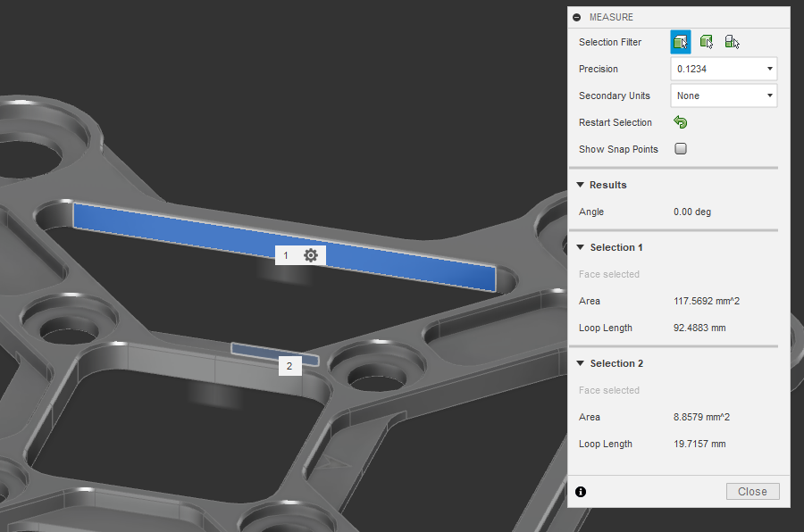Select the face Selection Filter icon

click(680, 41)
